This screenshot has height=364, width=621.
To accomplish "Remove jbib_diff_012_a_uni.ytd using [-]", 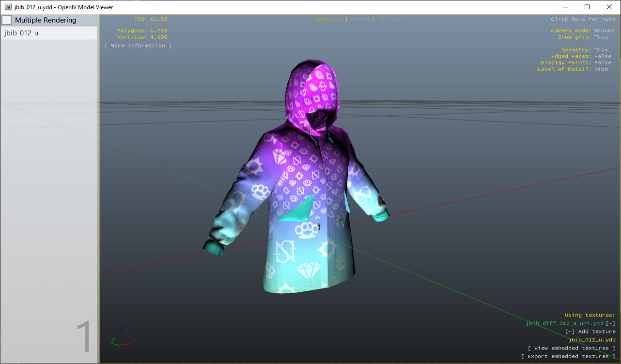I will [611, 323].
